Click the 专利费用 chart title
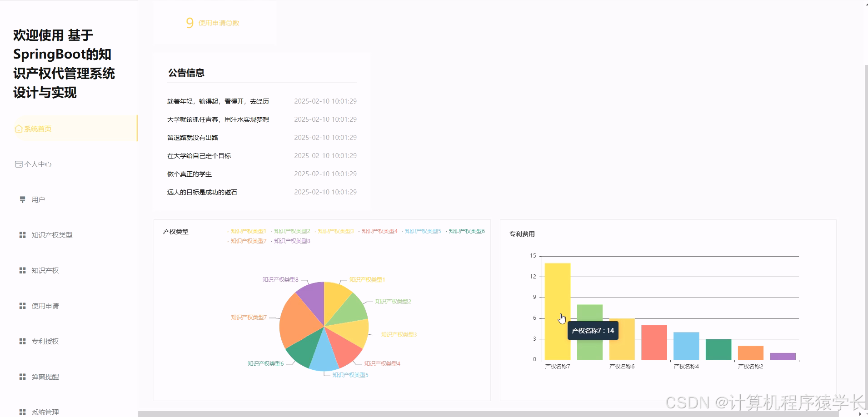This screenshot has height=417, width=868. coord(522,234)
